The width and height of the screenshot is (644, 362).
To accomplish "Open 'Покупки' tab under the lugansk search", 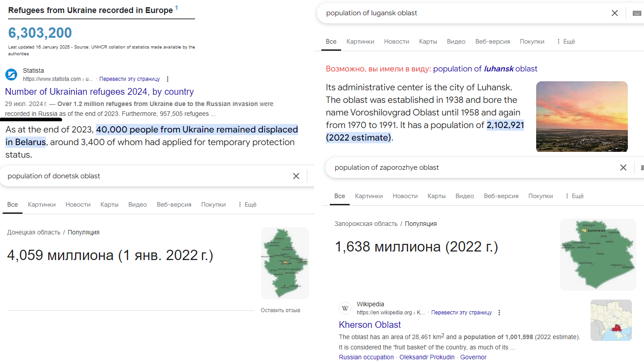I will 532,41.
